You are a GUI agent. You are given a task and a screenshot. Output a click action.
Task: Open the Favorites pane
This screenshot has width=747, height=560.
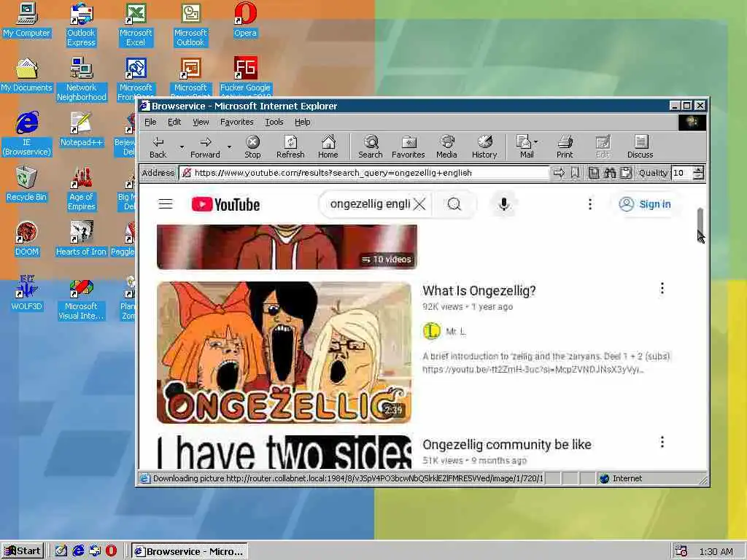tap(409, 147)
